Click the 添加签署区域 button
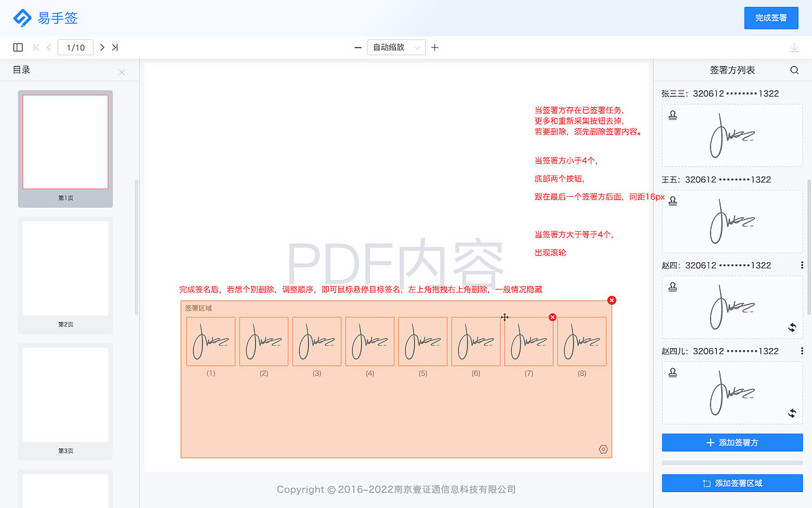The width and height of the screenshot is (812, 508). 732,483
